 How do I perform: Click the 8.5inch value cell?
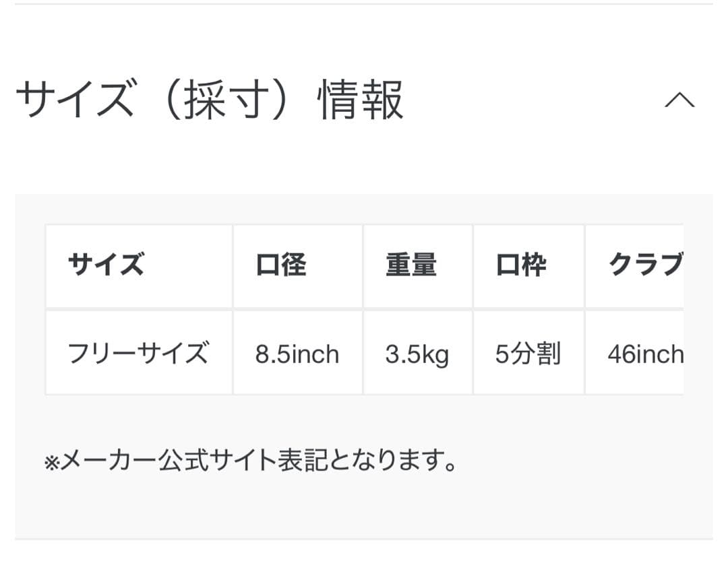(297, 353)
